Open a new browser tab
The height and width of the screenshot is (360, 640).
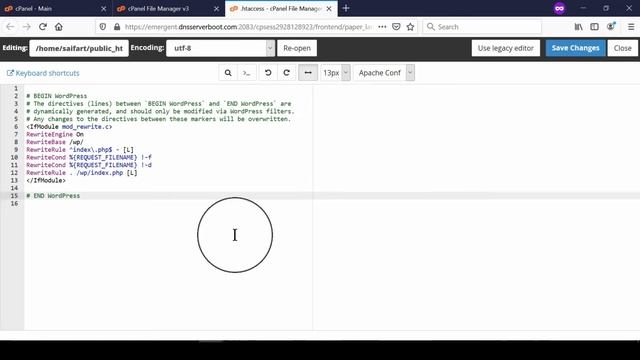point(346,8)
